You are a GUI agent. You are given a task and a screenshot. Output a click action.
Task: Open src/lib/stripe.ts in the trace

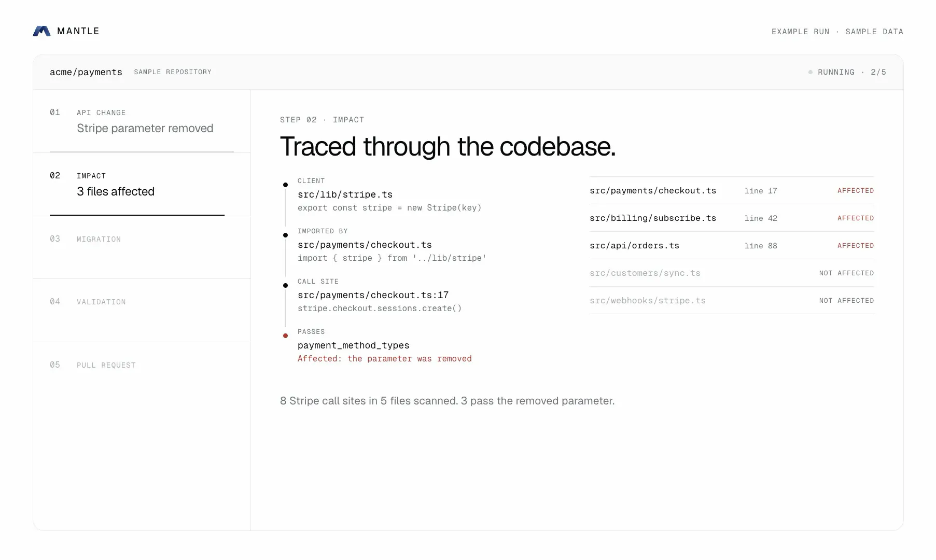coord(345,194)
